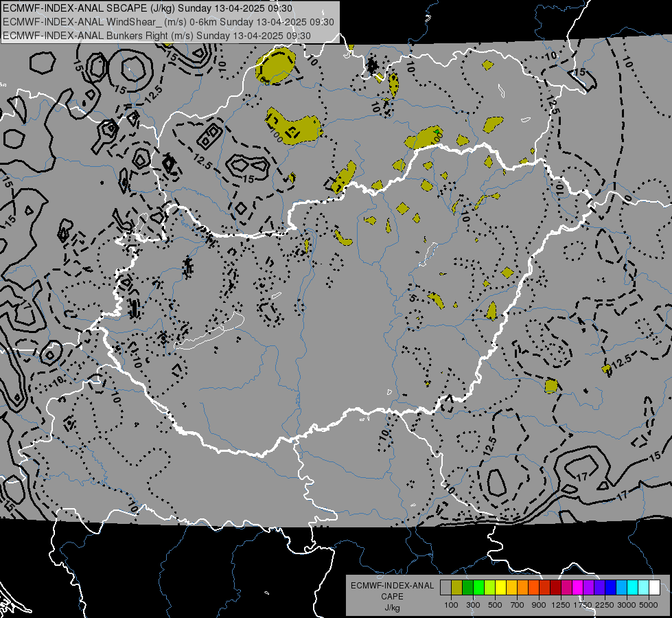
Task: Select the red-orange legend swatch
Action: 533,588
